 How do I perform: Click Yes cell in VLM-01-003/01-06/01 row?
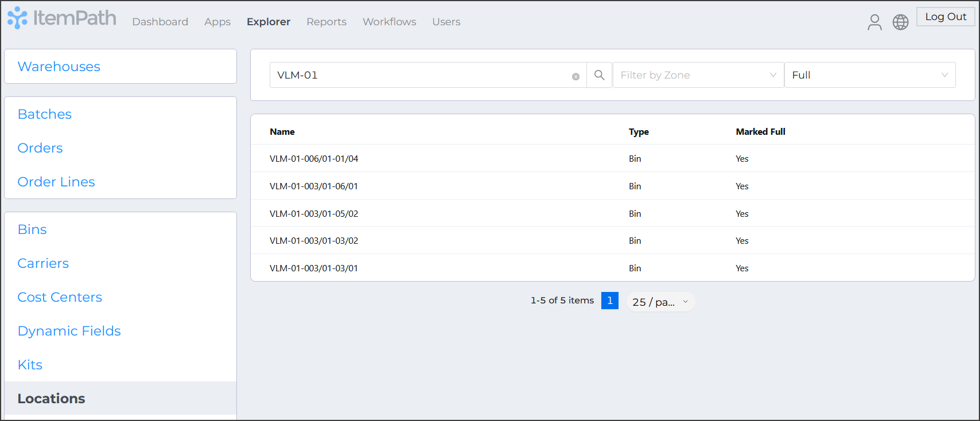coord(742,186)
